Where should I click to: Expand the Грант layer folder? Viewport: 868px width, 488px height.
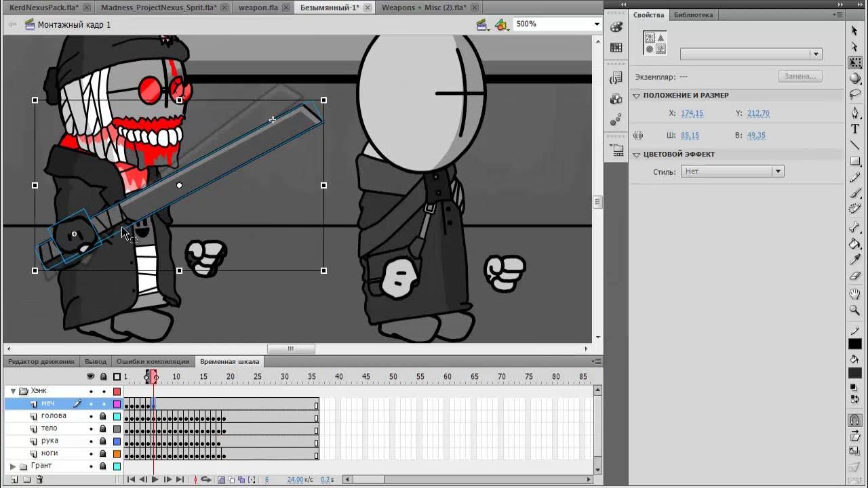pyautogui.click(x=13, y=466)
